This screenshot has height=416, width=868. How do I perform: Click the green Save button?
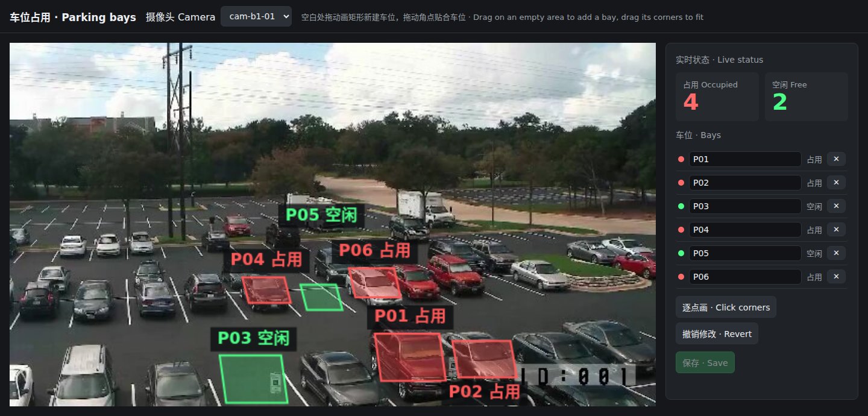tap(705, 362)
